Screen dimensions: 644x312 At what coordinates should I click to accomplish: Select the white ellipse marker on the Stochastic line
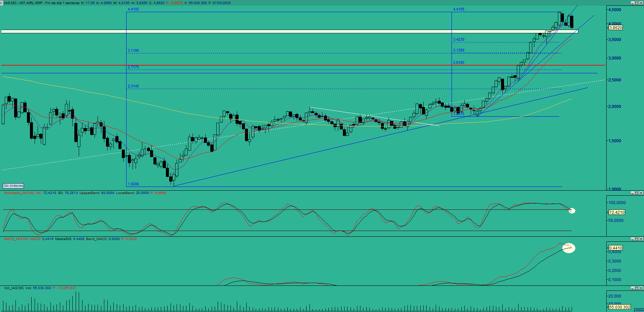572,211
